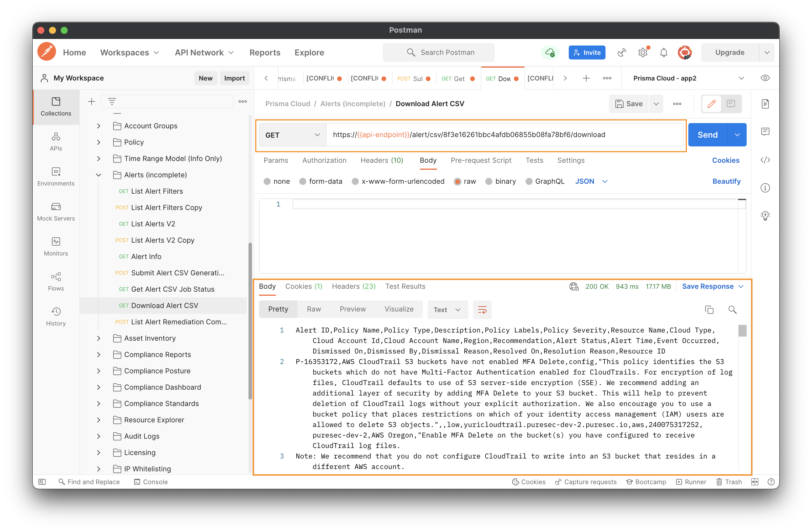Viewport: 812px width, 532px height.
Task: Click the Beautify link
Action: click(x=726, y=181)
